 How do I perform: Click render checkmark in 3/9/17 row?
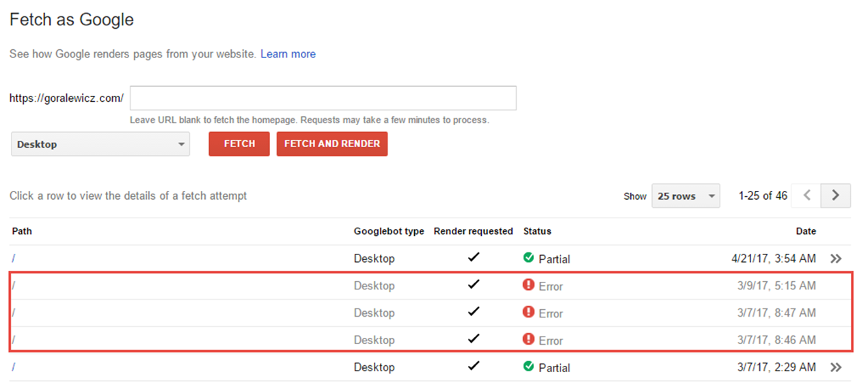coord(474,285)
